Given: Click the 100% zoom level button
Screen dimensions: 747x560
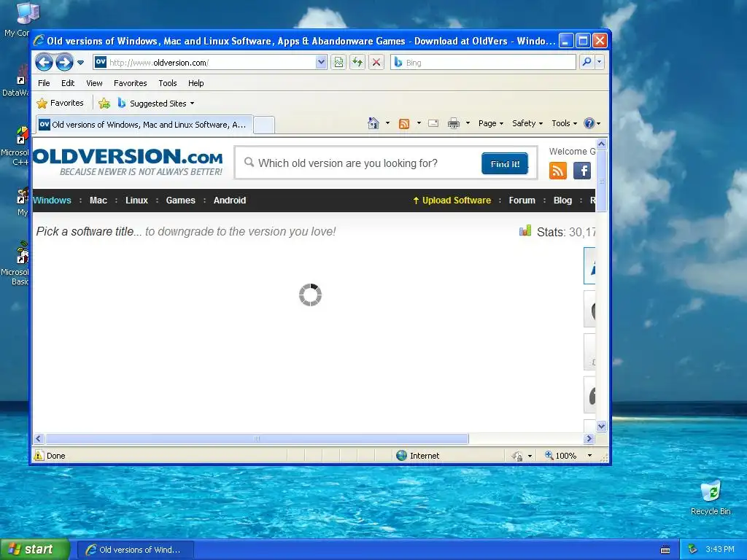Looking at the screenshot, I should [561, 456].
